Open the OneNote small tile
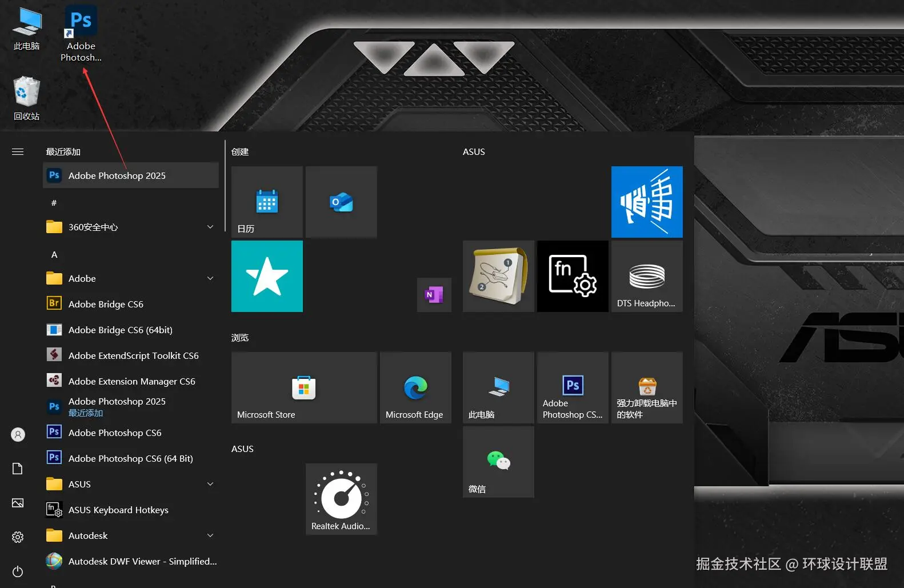The height and width of the screenshot is (588, 904). tap(434, 295)
